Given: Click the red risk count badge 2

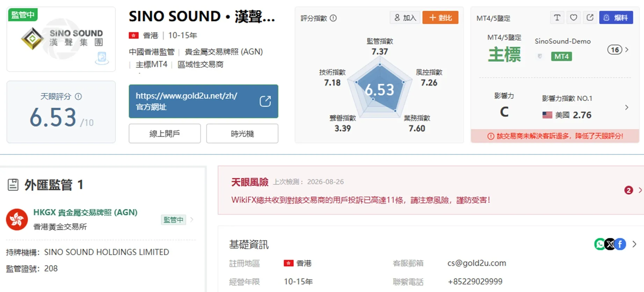Looking at the screenshot, I should (629, 190).
